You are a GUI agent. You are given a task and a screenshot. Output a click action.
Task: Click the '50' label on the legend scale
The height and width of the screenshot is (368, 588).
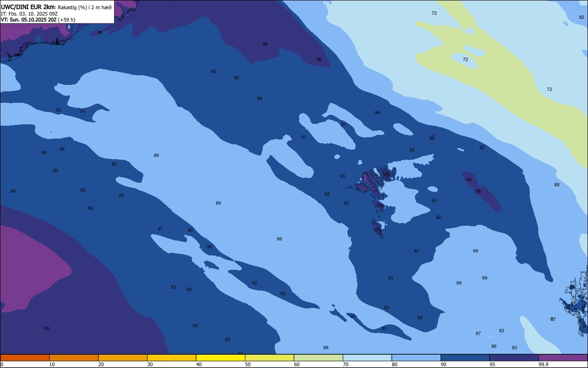pyautogui.click(x=248, y=364)
